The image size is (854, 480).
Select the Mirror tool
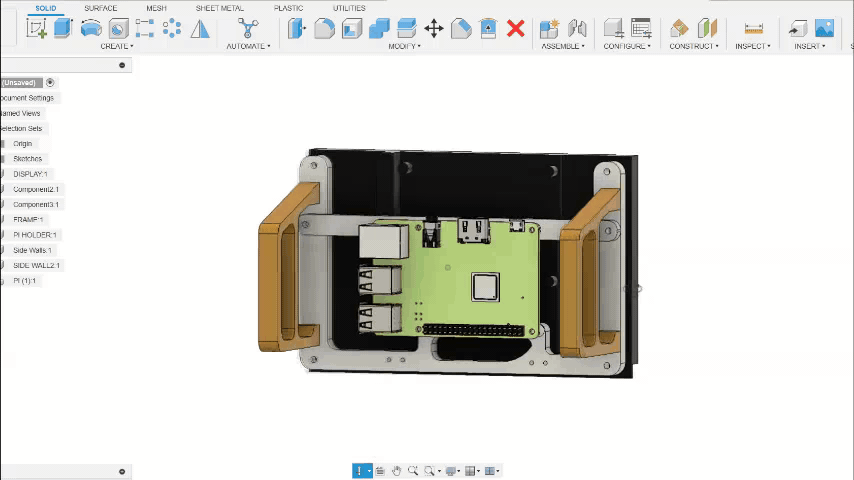[x=200, y=28]
